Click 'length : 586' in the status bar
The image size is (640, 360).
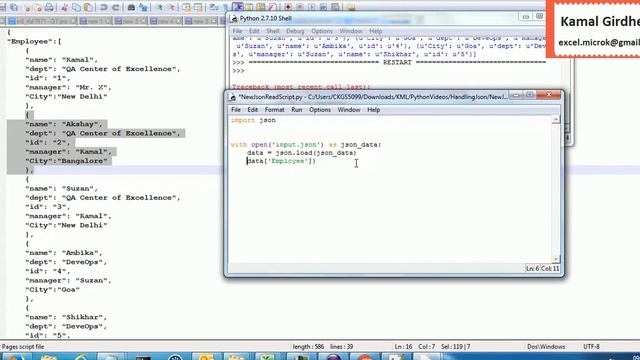click(308, 347)
